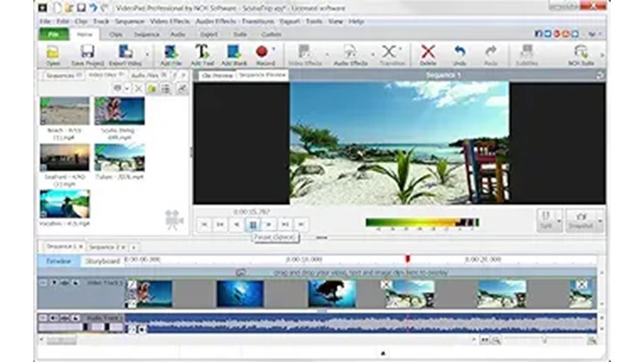
Task: Click the timeline zoom slider
Action: (544, 340)
